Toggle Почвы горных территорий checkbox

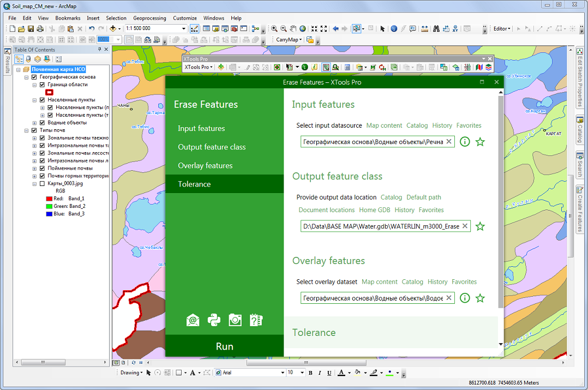42,176
